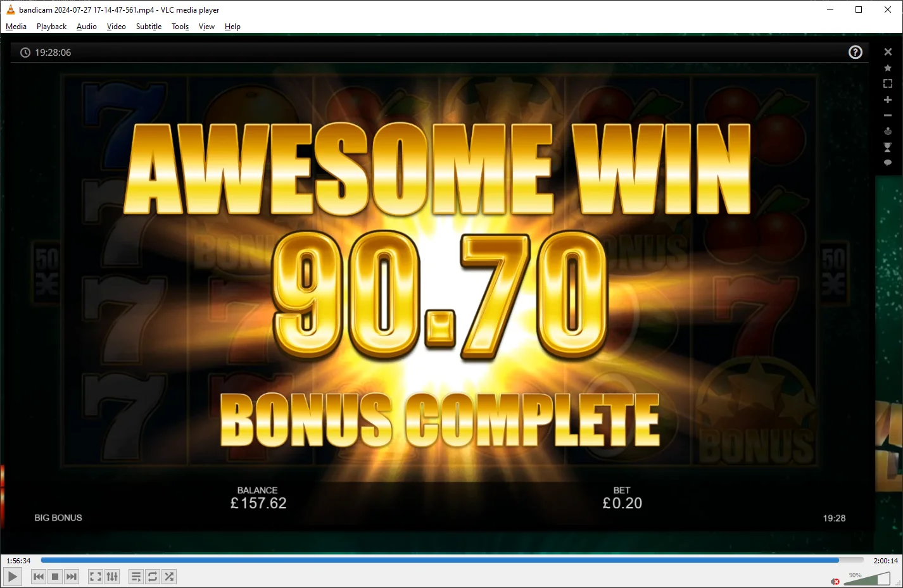Close the VLC media player window
The height and width of the screenshot is (588, 903).
point(888,9)
